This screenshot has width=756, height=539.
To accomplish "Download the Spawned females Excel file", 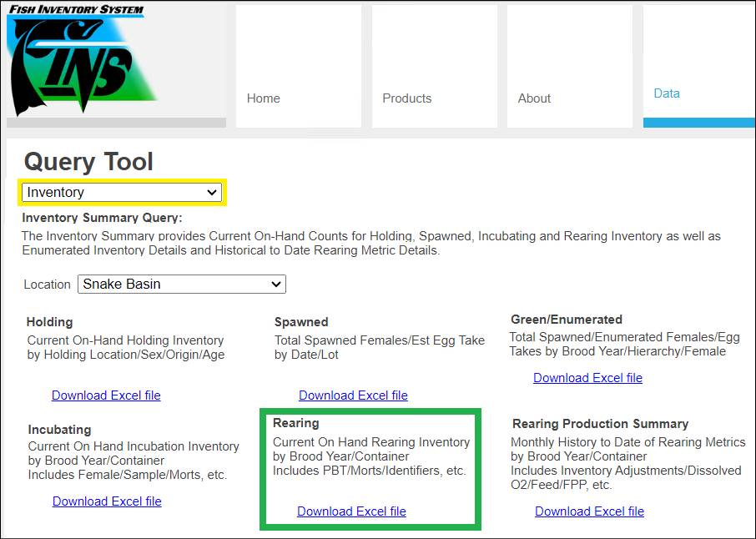I will (353, 395).
